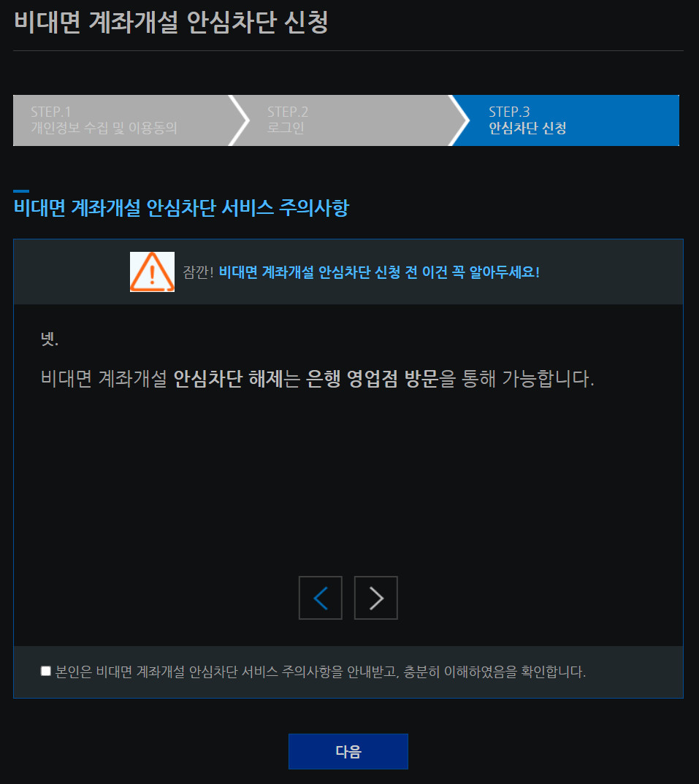Click the 안심차단 해제는 은행 영업점 방문 sentence
The width and height of the screenshot is (699, 784).
tap(317, 379)
